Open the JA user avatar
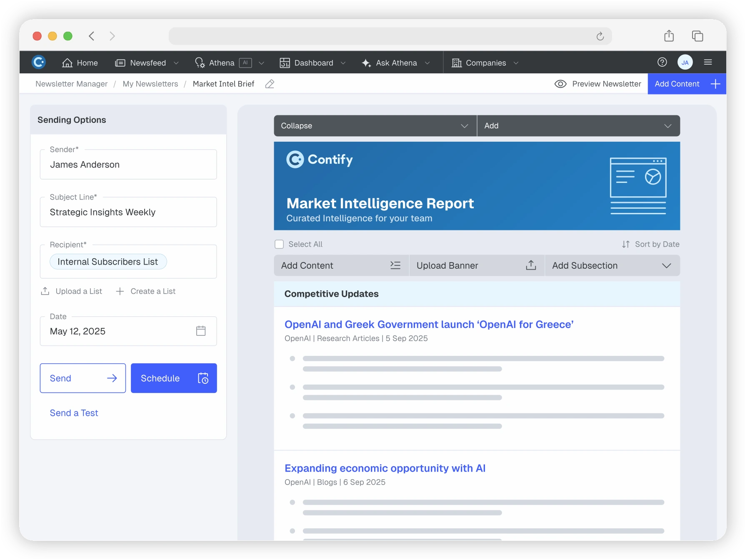The width and height of the screenshot is (745, 560). click(685, 62)
